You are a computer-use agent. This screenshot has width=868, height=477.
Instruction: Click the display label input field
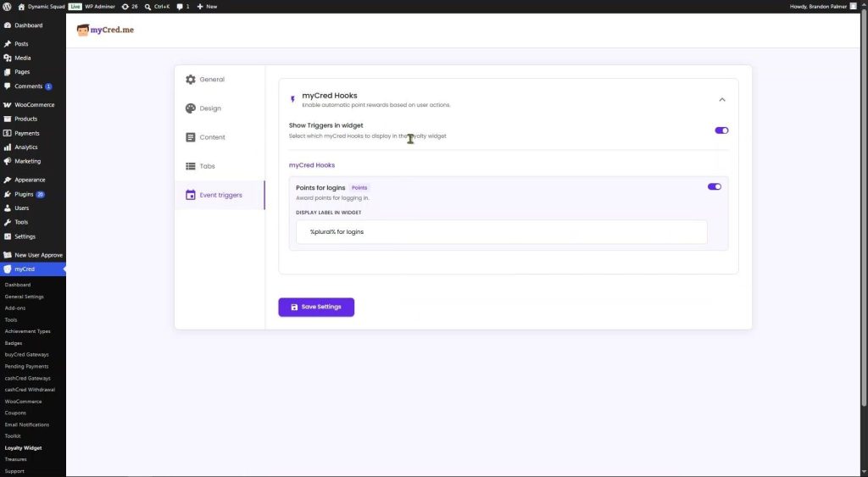point(502,232)
